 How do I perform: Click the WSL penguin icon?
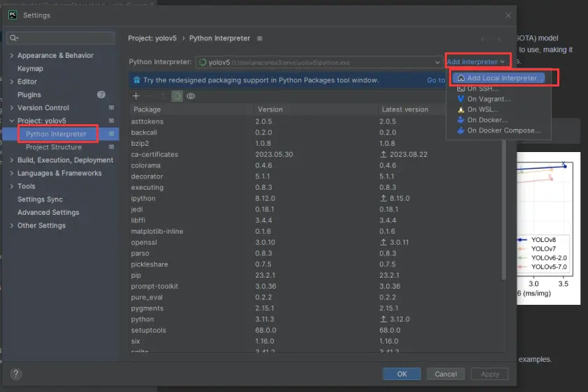tap(461, 110)
